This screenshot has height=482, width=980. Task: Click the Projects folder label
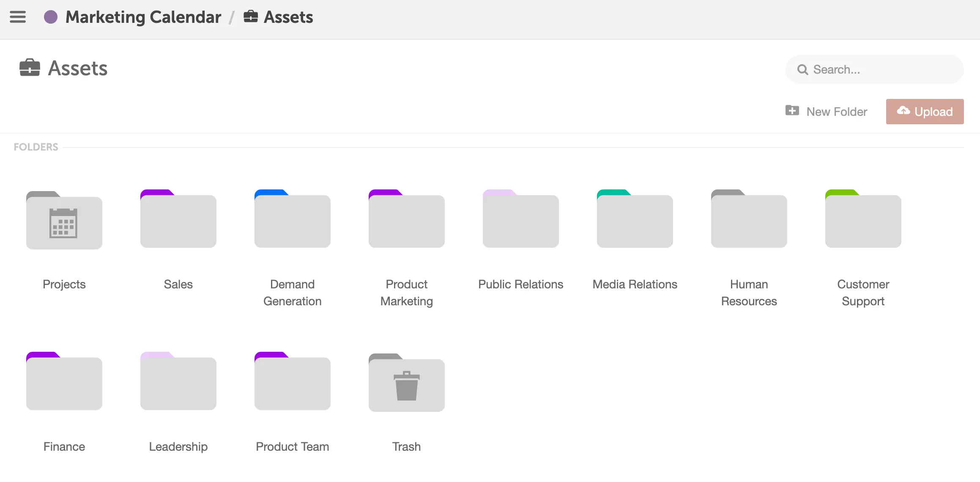click(64, 285)
